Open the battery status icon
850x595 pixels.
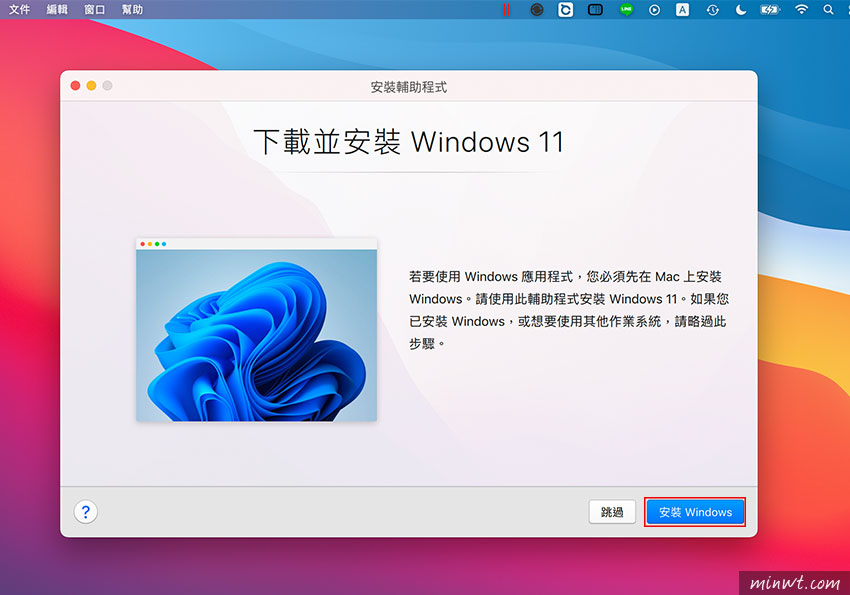770,10
